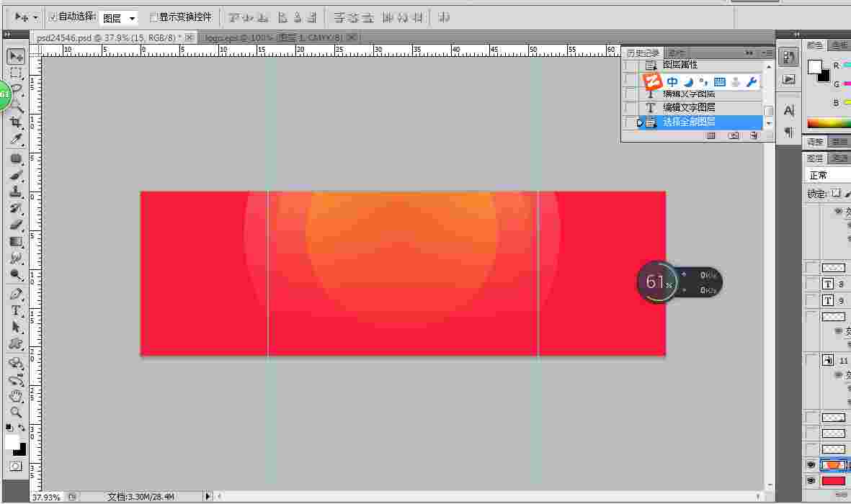
Task: Open the 历史记录 panel tab
Action: click(x=642, y=53)
